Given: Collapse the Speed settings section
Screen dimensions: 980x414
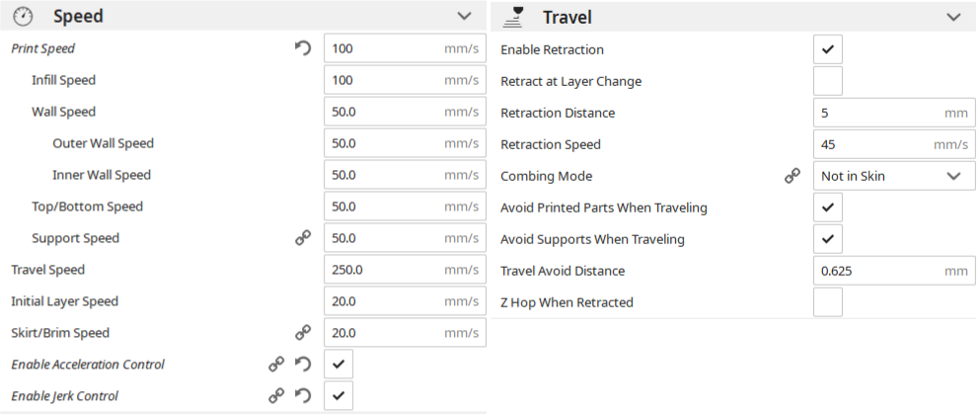Looking at the screenshot, I should pyautogui.click(x=464, y=17).
